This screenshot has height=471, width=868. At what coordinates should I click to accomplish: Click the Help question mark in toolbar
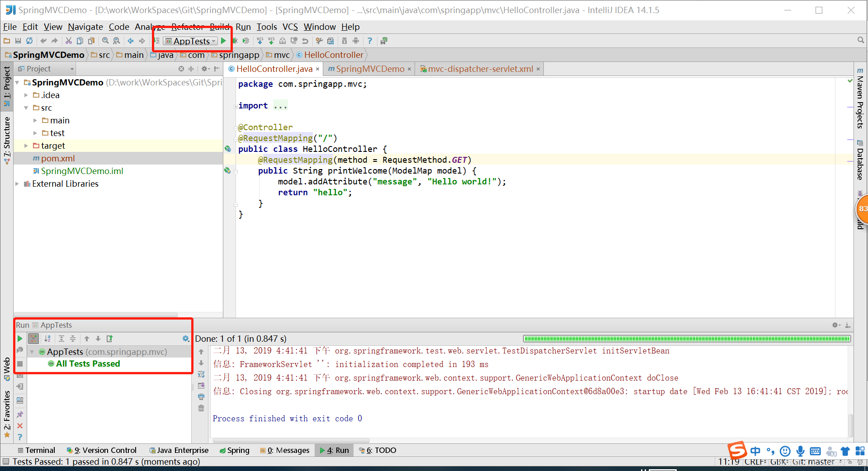point(370,41)
